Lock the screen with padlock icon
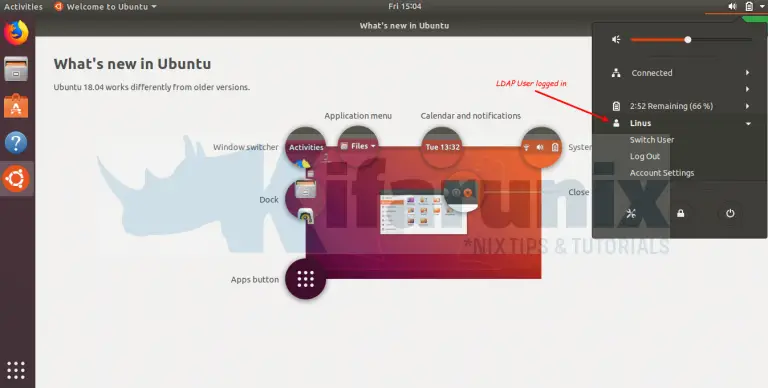The height and width of the screenshot is (388, 768). pyautogui.click(x=680, y=214)
